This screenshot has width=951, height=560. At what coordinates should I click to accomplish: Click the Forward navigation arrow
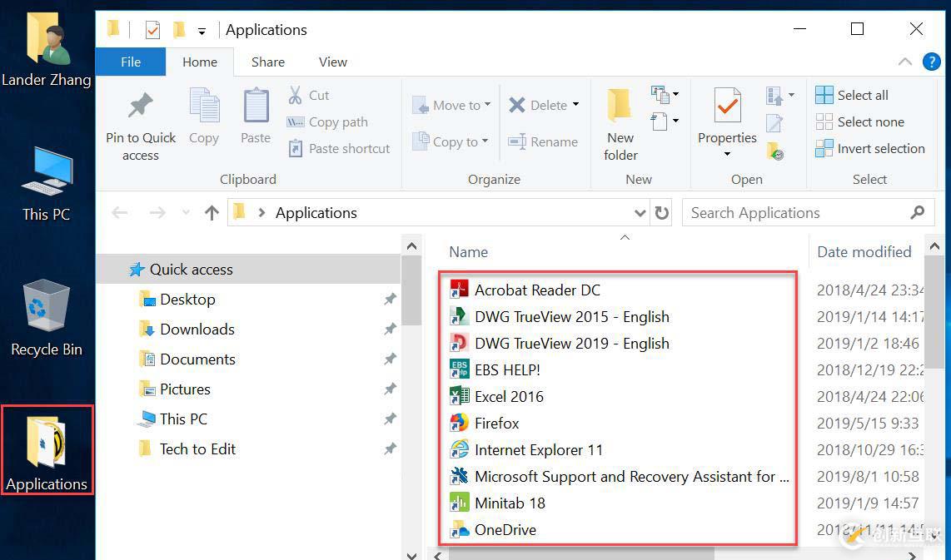point(157,213)
